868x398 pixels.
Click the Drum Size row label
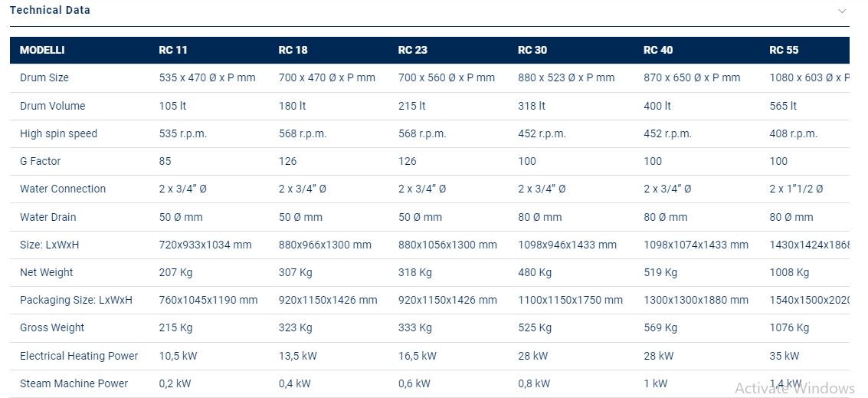point(44,77)
